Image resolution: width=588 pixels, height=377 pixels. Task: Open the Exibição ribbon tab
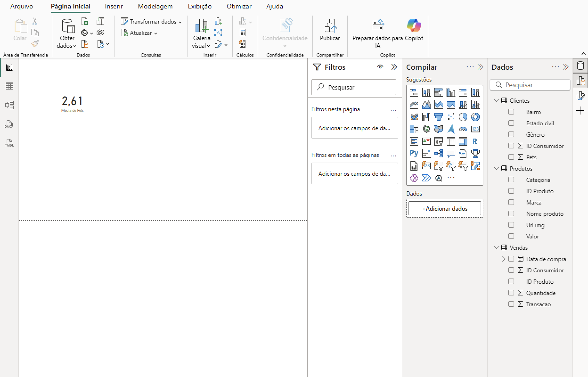click(200, 6)
